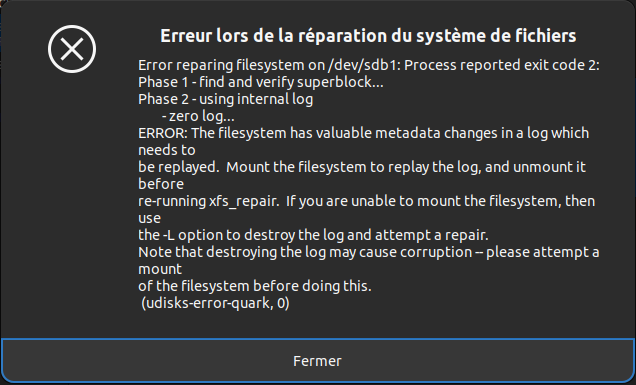Click the single word 'before'
This screenshot has height=385, width=636.
pos(161,184)
